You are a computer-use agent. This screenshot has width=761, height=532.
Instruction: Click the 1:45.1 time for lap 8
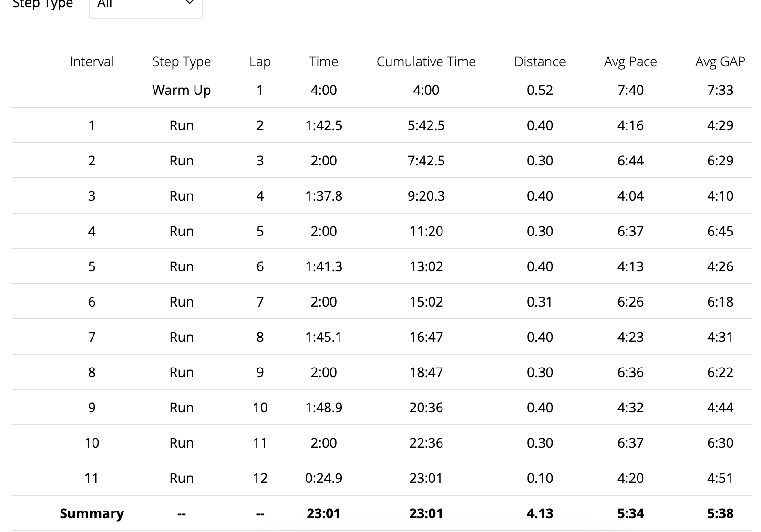(x=323, y=337)
